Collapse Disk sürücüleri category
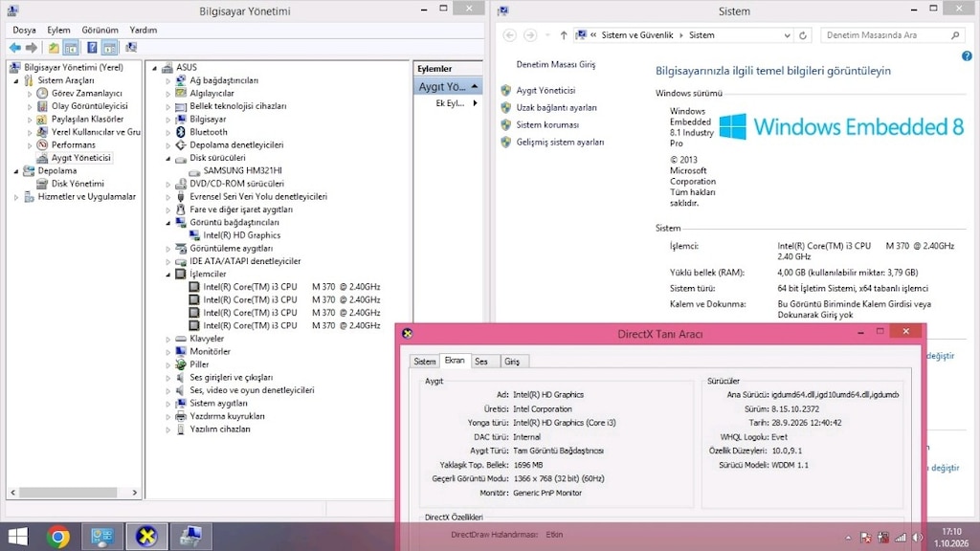The width and height of the screenshot is (980, 551). (168, 159)
